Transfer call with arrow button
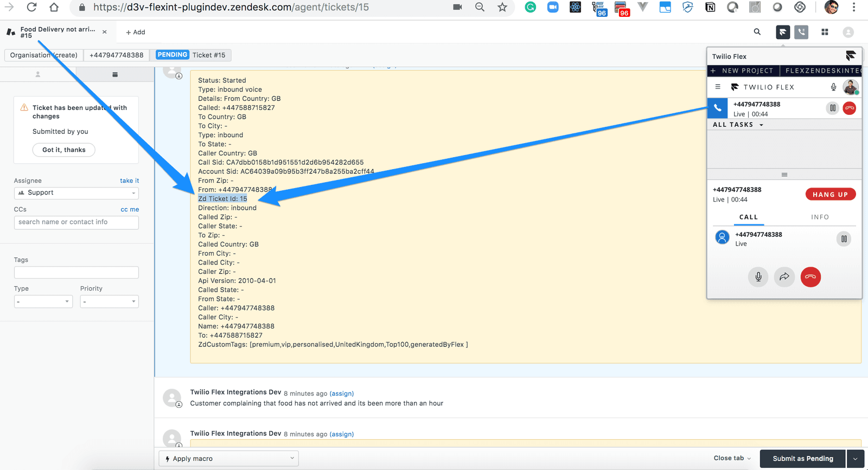Screen dimensions: 868x470 point(784,277)
